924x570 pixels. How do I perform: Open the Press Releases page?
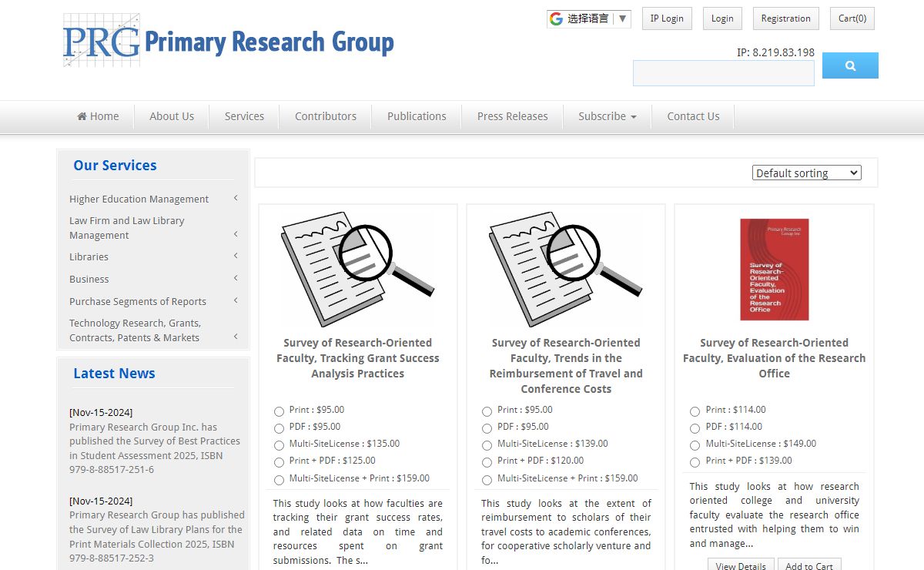512,116
